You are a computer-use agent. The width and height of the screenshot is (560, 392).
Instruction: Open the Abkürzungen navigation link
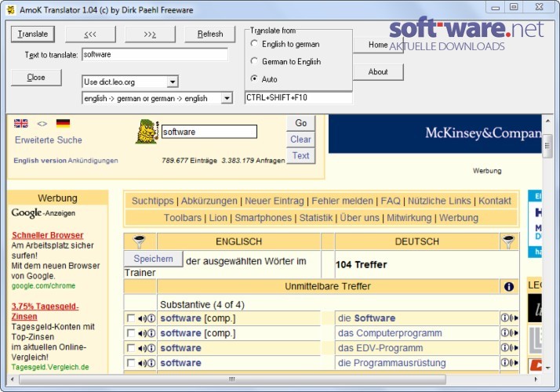[x=209, y=201]
